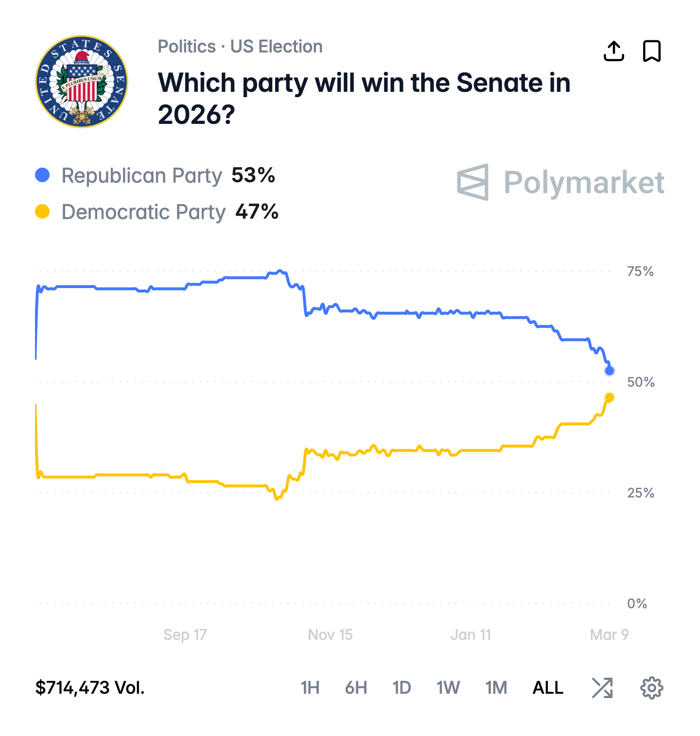This screenshot has width=700, height=736.
Task: Click the blue endpoint marker on chart
Action: (x=609, y=371)
